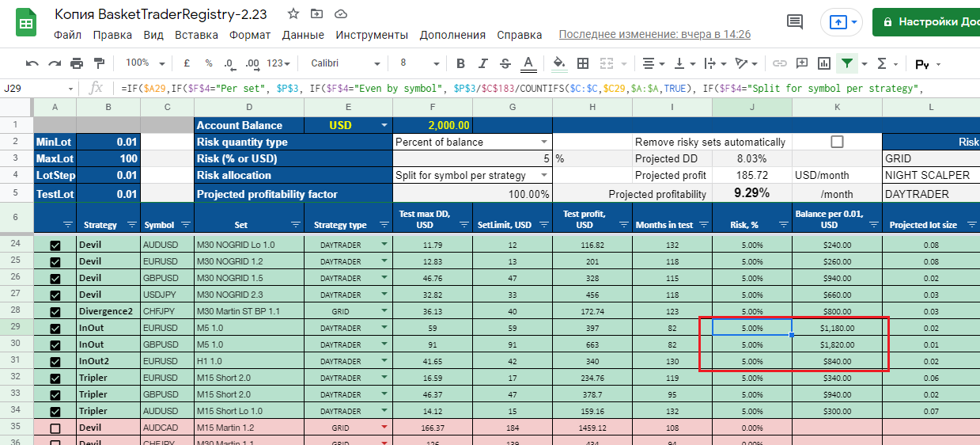Image resolution: width=980 pixels, height=445 pixels.
Task: Open the Split for symbol per strategy dropdown
Action: coord(543,175)
